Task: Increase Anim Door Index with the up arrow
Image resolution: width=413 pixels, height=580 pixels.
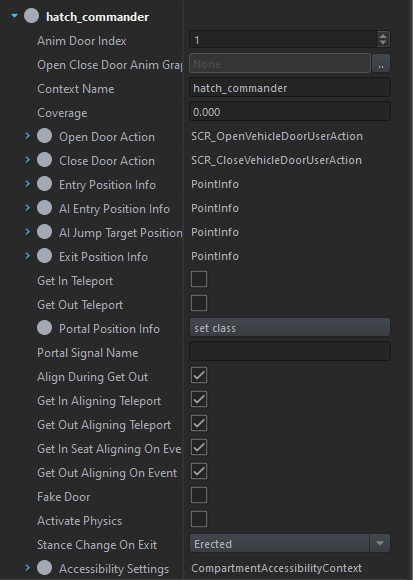Action: point(383,36)
